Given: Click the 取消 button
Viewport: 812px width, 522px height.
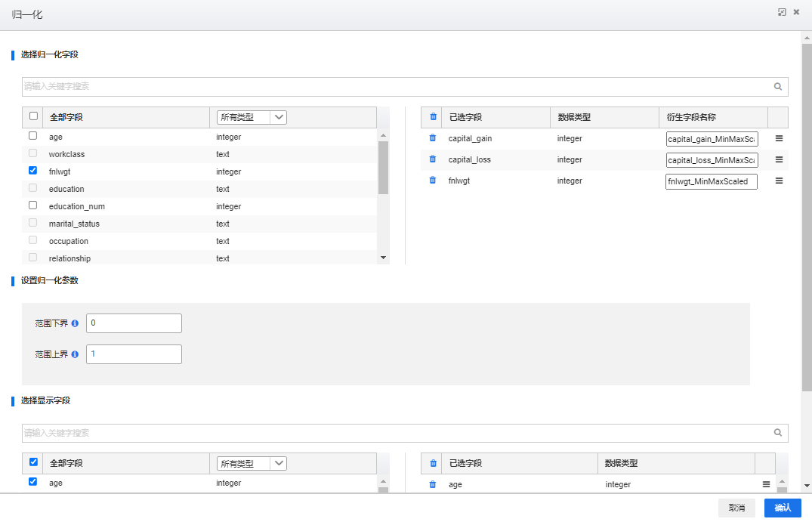Looking at the screenshot, I should click(x=736, y=508).
